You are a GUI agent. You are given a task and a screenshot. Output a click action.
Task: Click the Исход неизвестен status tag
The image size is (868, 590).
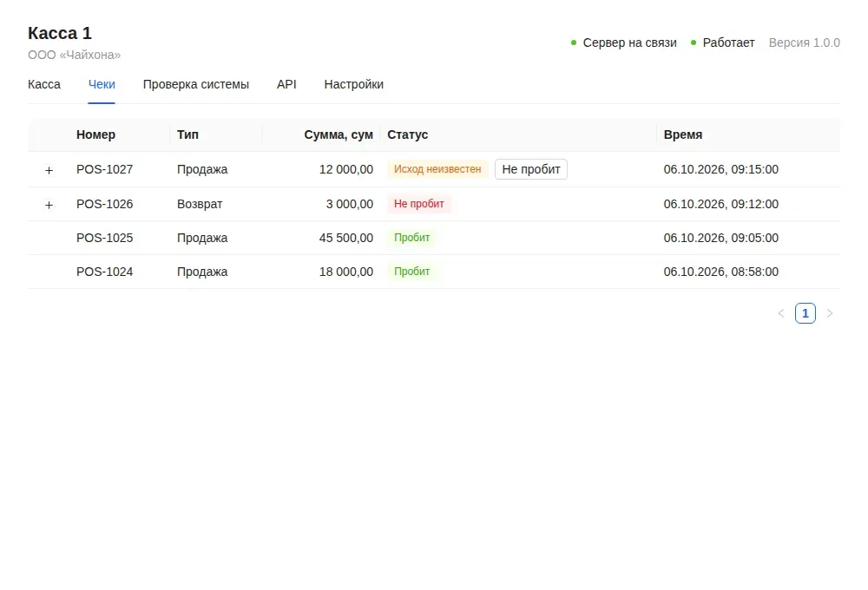click(437, 169)
